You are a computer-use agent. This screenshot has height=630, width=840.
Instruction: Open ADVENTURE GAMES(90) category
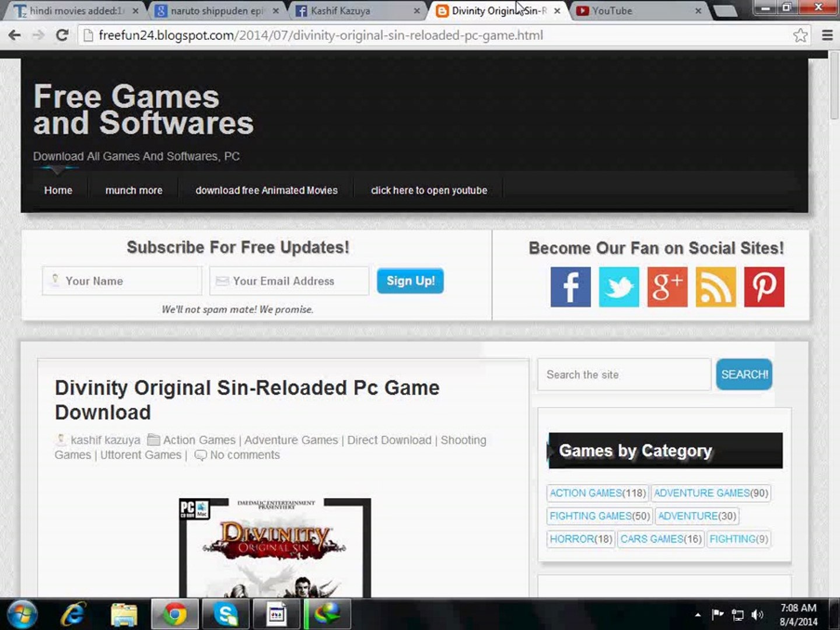(x=710, y=493)
